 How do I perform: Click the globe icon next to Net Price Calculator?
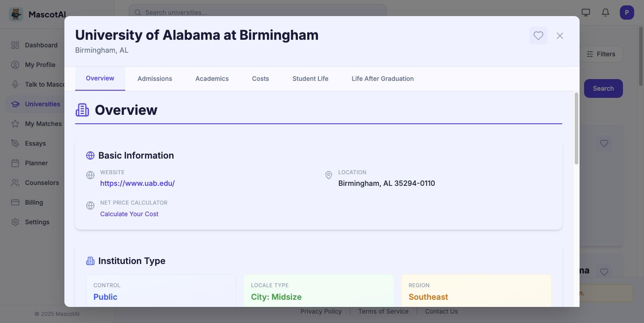tap(90, 206)
